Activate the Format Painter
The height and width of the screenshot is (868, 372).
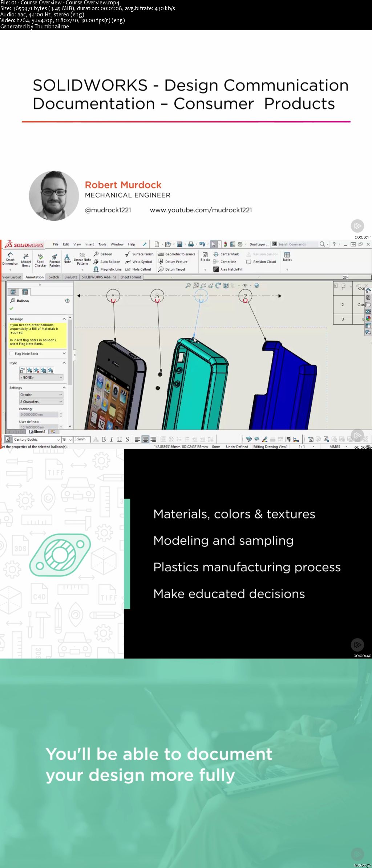pos(54,260)
